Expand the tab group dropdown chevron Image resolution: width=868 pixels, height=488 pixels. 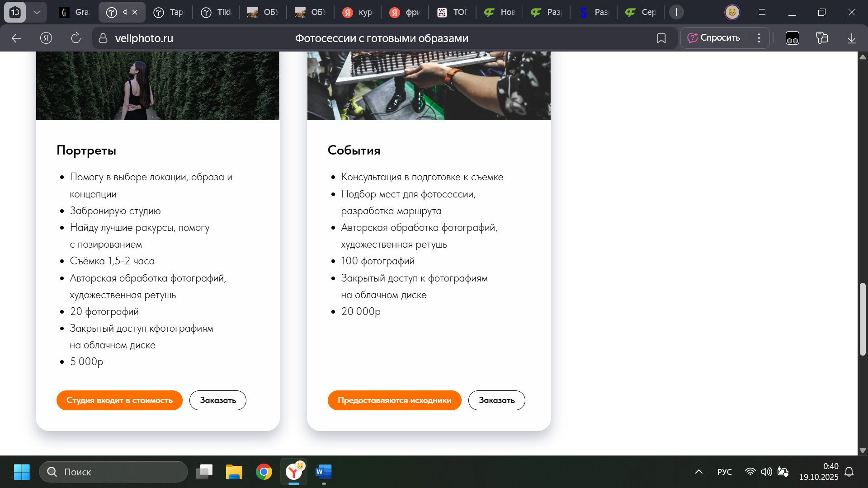[37, 12]
